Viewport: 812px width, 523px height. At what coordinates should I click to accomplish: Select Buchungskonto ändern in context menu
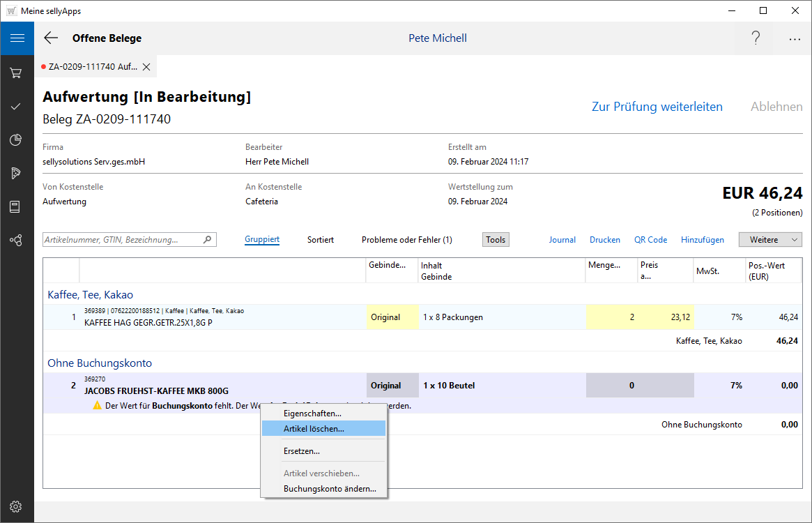pyautogui.click(x=330, y=489)
